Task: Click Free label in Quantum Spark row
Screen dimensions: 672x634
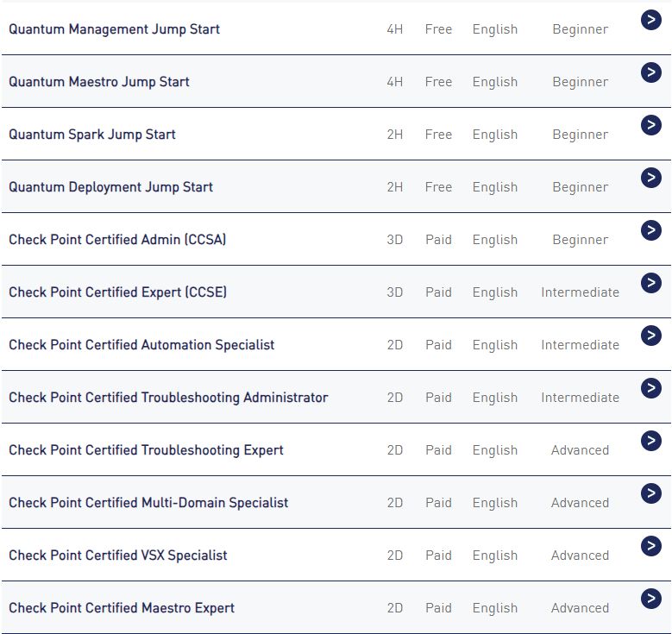Action: pyautogui.click(x=438, y=135)
